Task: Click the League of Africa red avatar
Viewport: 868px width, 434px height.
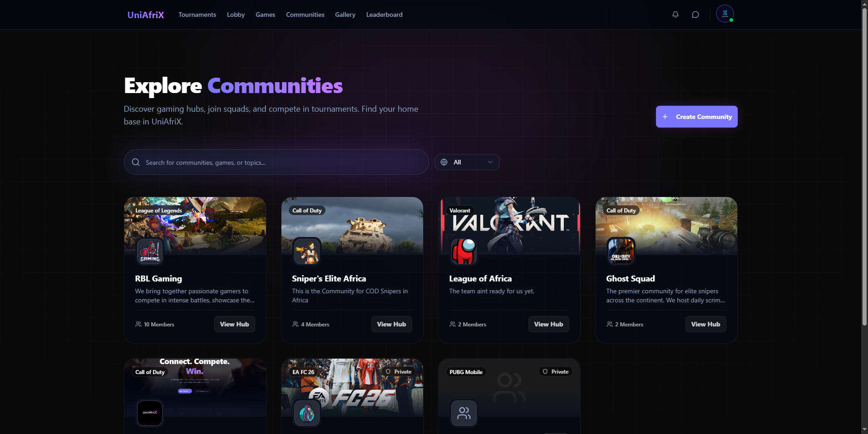Action: pyautogui.click(x=464, y=251)
